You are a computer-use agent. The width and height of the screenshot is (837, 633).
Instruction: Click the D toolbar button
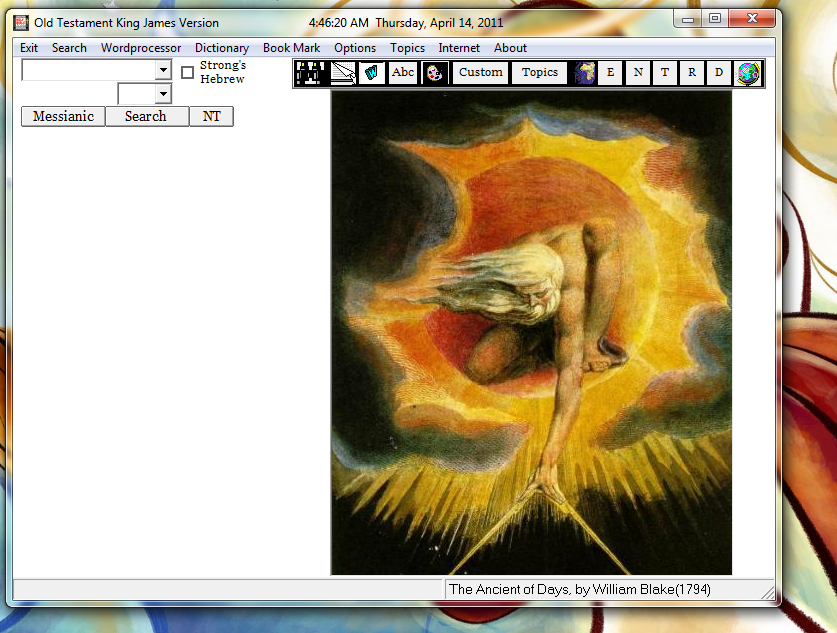(719, 73)
